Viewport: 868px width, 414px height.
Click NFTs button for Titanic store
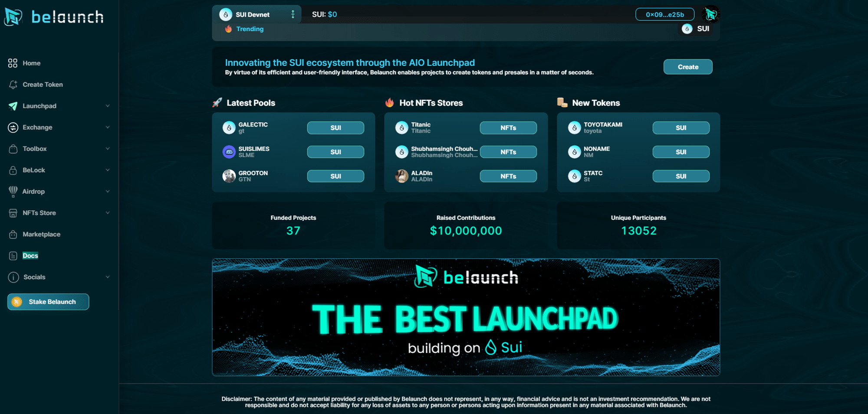[x=508, y=127]
